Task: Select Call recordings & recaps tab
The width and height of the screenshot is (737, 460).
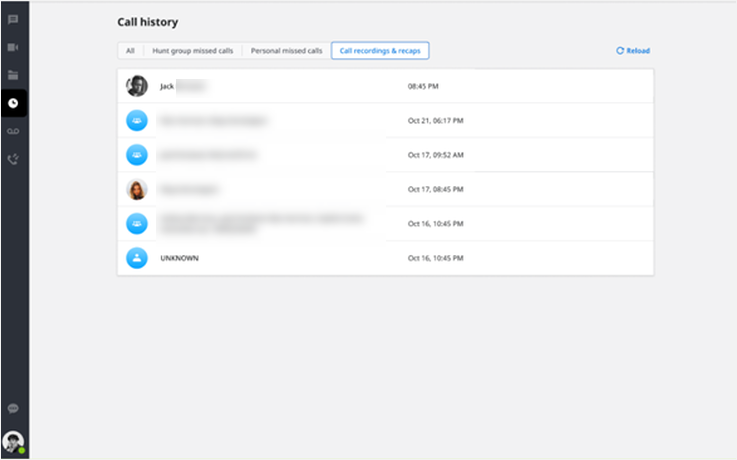Action: (x=380, y=51)
